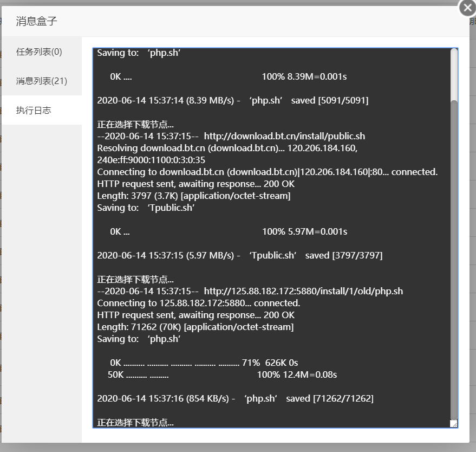Click the "saved [3797/3797]" log line
476x452 pixels.
point(240,255)
